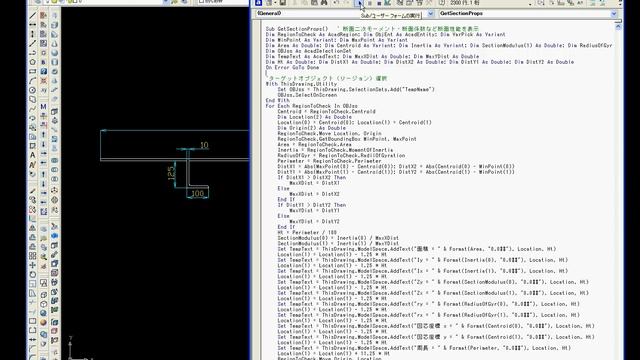Open the Project Explorer from VBA toolbar
640x360 pixels.
coord(400,3)
